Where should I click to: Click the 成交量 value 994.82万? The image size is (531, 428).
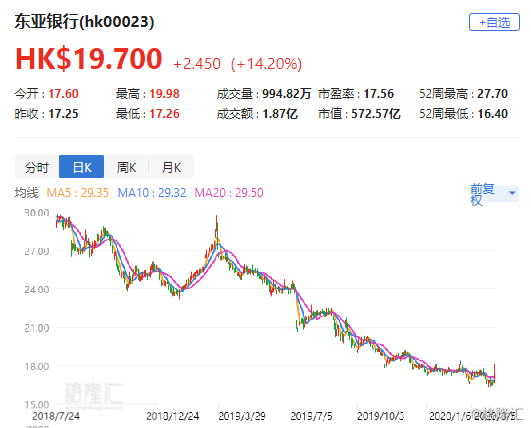pyautogui.click(x=286, y=94)
